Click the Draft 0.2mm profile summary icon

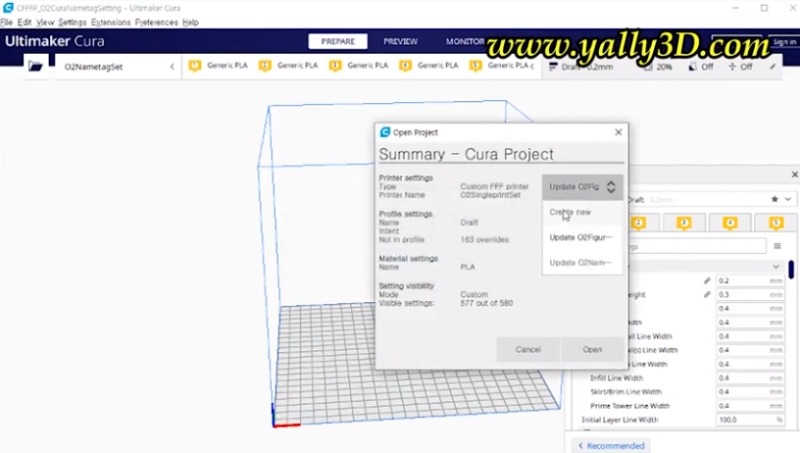point(553,67)
